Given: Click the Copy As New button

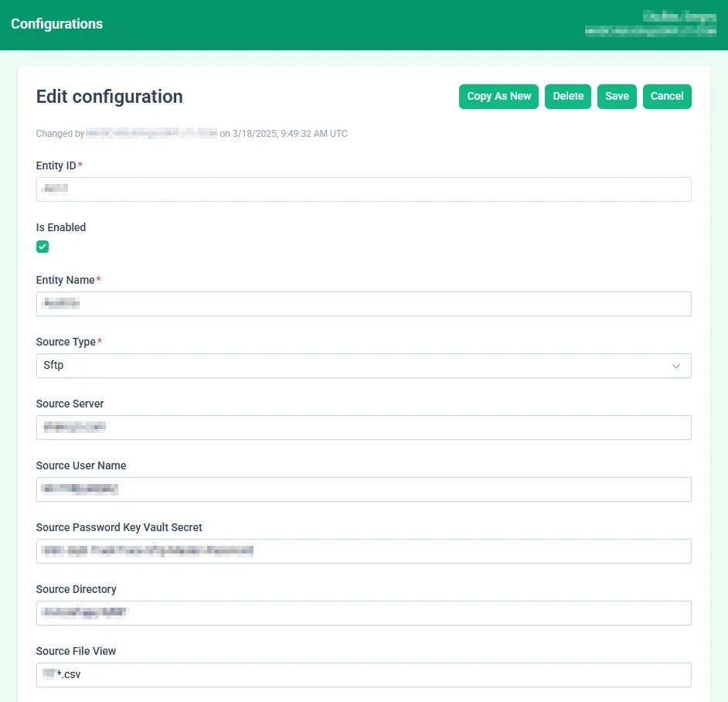Looking at the screenshot, I should coord(498,97).
